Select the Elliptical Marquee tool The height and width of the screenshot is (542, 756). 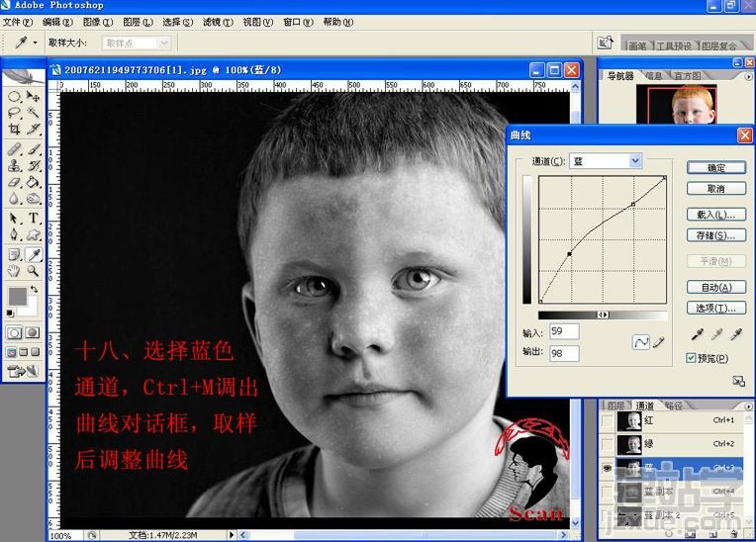click(14, 97)
